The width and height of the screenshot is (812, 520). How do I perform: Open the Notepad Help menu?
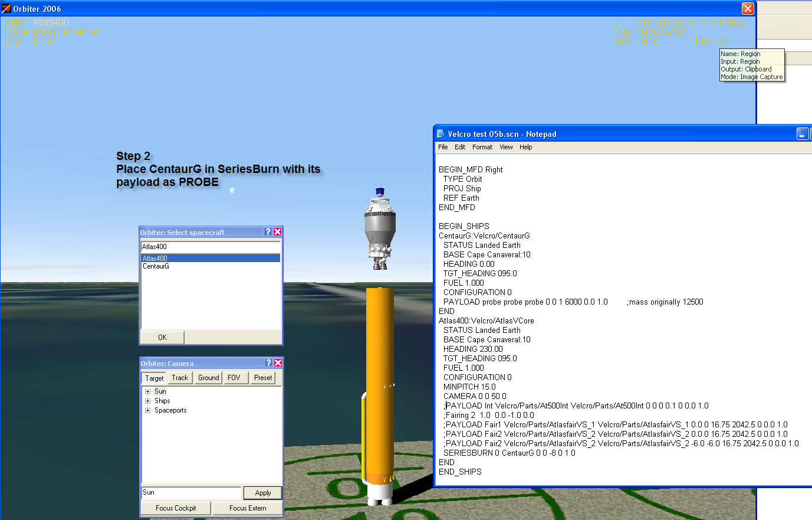[526, 147]
